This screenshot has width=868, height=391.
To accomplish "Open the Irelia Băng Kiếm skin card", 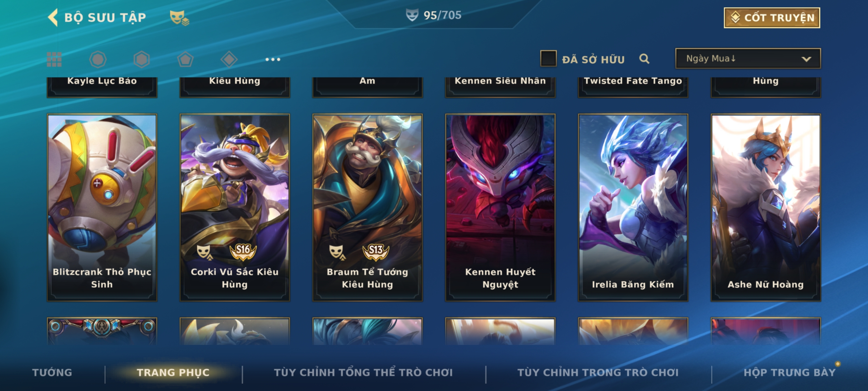I will coord(633,207).
